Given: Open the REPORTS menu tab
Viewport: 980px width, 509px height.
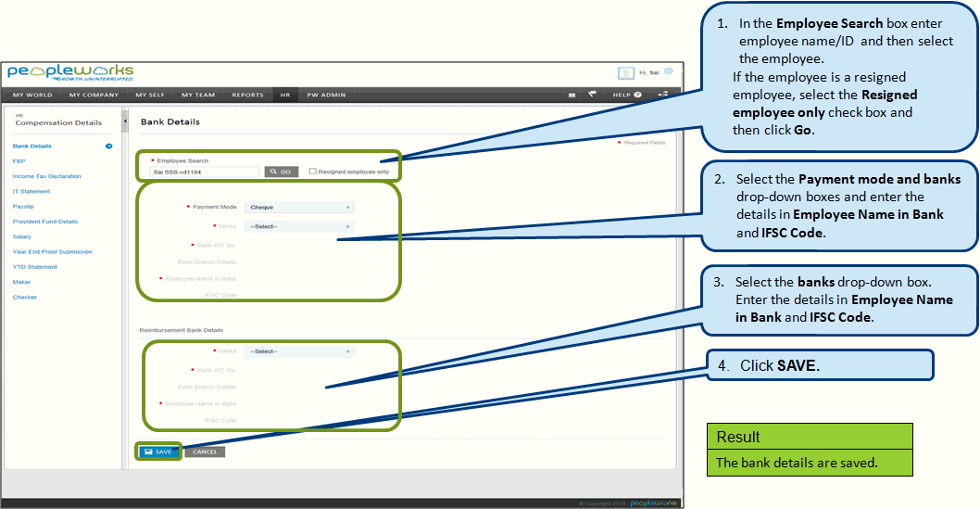Looking at the screenshot, I should (247, 95).
